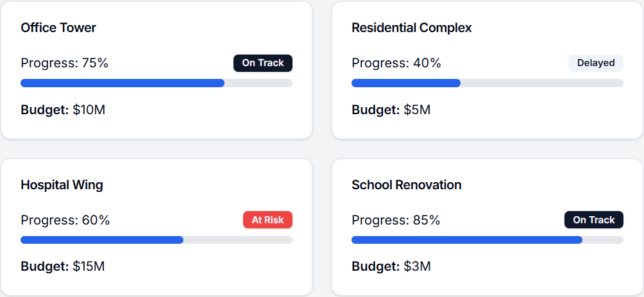Click the $15M budget line
644x297 pixels.
(62, 266)
